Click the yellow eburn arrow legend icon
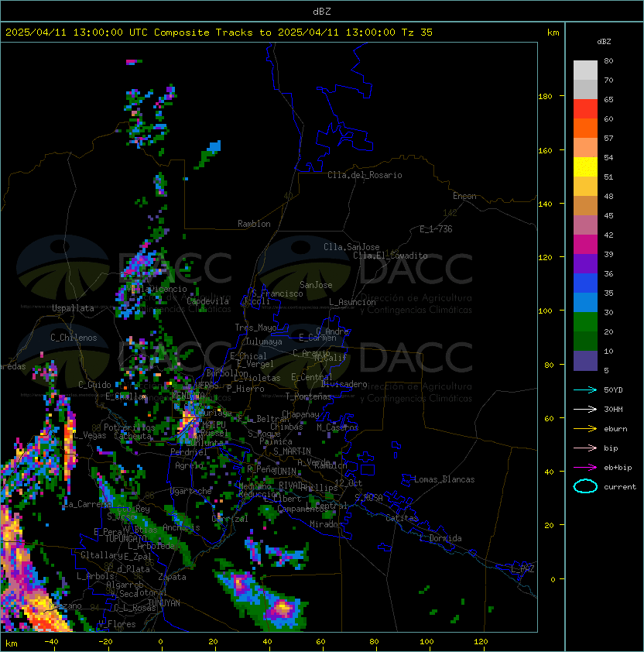 pos(585,429)
